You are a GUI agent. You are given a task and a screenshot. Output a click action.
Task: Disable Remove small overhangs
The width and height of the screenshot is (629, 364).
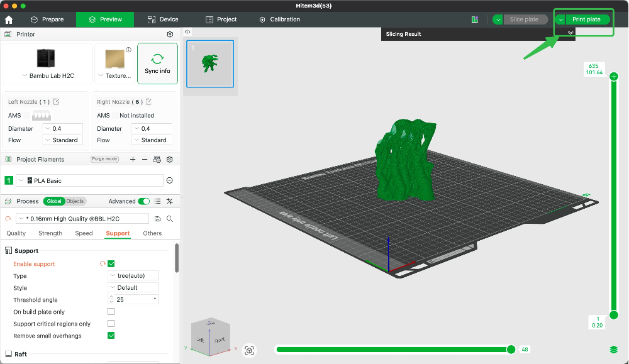click(111, 335)
